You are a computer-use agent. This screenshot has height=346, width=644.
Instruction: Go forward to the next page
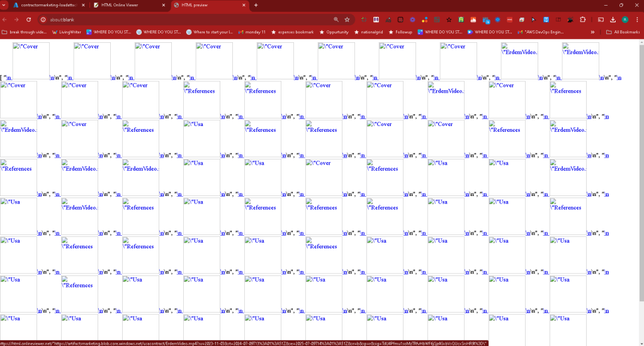16,20
